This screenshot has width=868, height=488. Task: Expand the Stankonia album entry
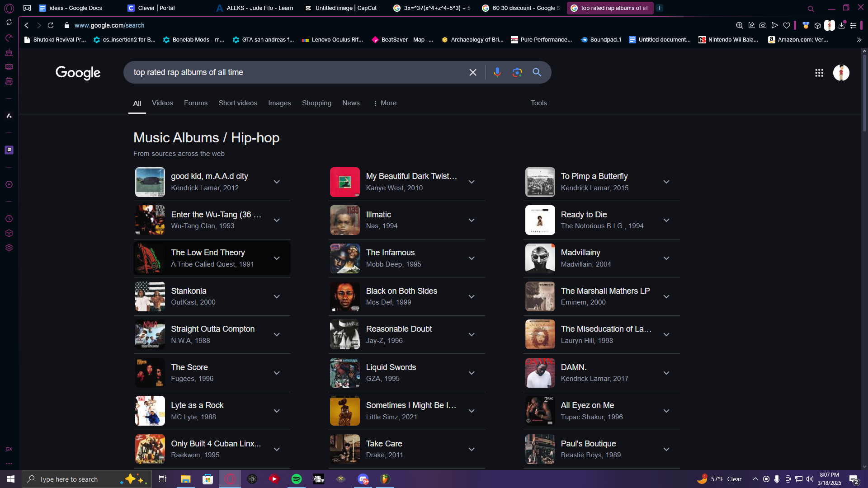(277, 296)
